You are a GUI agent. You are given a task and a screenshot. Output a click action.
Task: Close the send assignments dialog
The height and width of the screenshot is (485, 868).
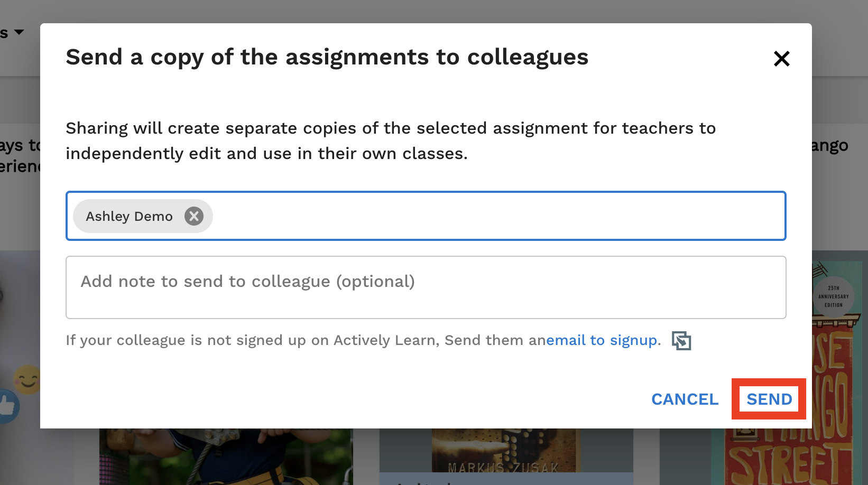(781, 58)
